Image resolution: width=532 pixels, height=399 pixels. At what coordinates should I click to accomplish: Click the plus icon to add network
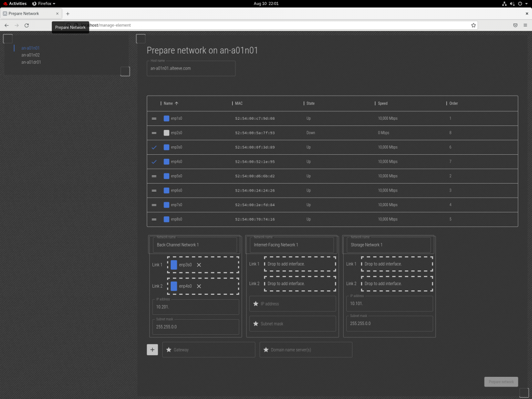coord(152,350)
